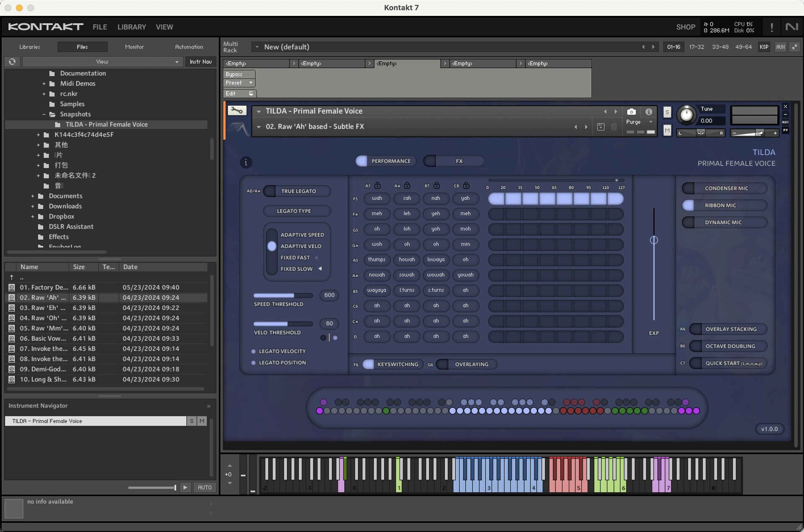Load the next instrument with the header right arrow
The width and height of the screenshot is (804, 532).
616,112
